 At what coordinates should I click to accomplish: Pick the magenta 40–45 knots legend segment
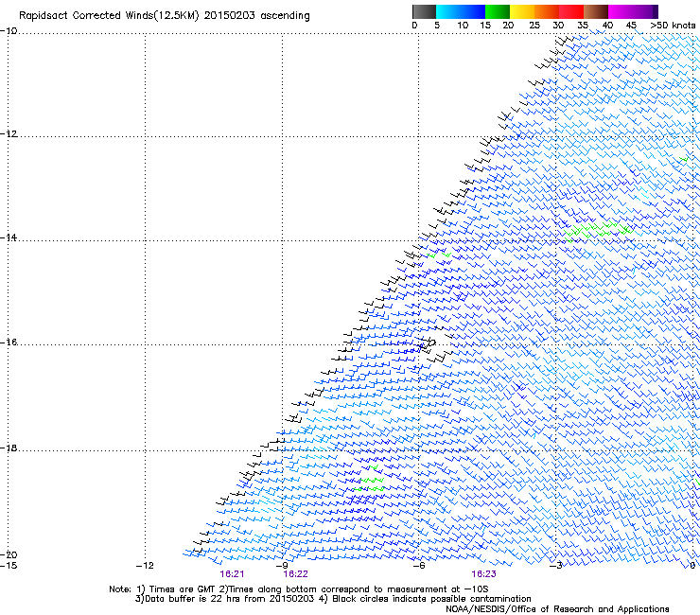(621, 11)
